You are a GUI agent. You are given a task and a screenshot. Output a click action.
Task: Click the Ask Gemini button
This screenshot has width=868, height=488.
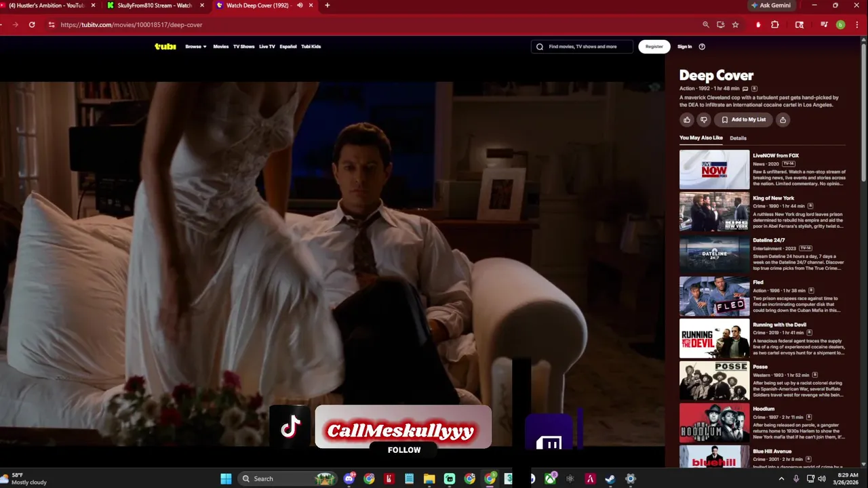point(771,5)
